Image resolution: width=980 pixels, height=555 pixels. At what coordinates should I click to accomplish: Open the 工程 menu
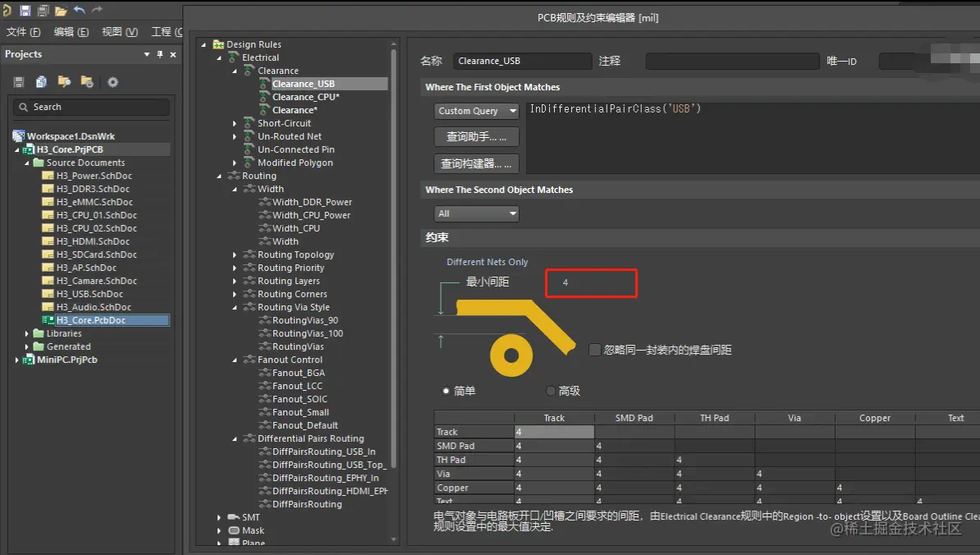click(167, 32)
